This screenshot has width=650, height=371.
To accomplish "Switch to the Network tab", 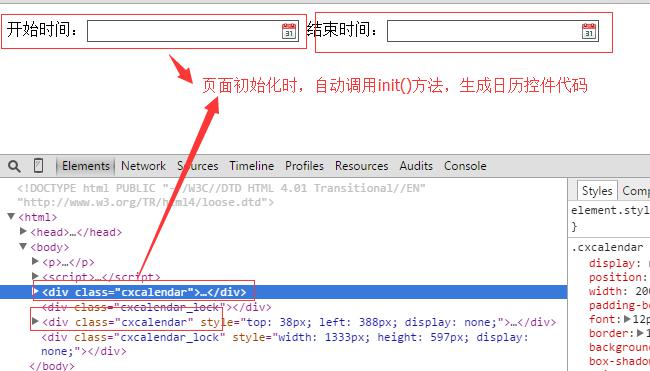I will 143,166.
